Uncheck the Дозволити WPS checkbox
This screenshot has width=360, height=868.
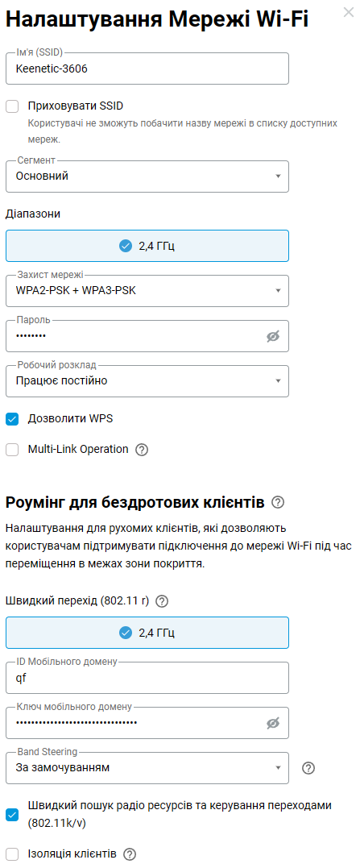(12, 419)
